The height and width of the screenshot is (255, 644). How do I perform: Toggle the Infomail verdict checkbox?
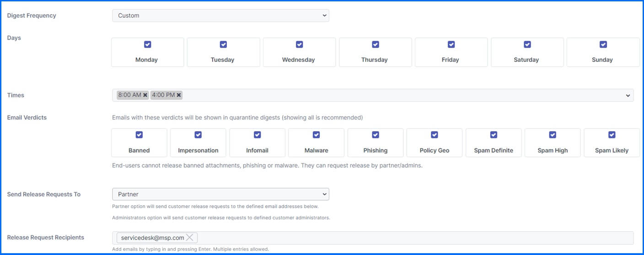[257, 135]
